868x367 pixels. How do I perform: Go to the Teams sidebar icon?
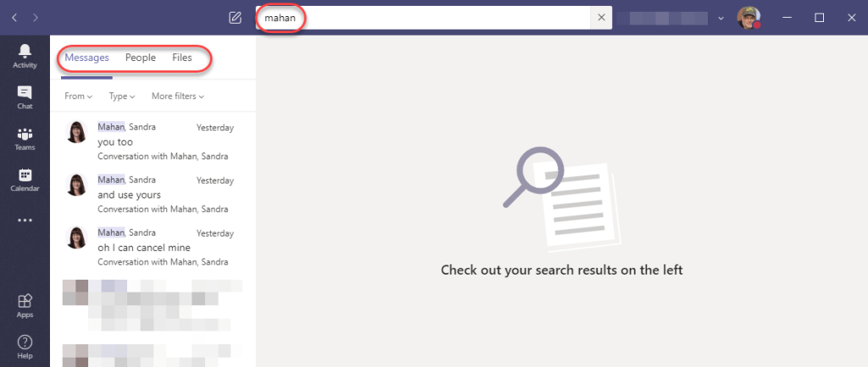(25, 139)
